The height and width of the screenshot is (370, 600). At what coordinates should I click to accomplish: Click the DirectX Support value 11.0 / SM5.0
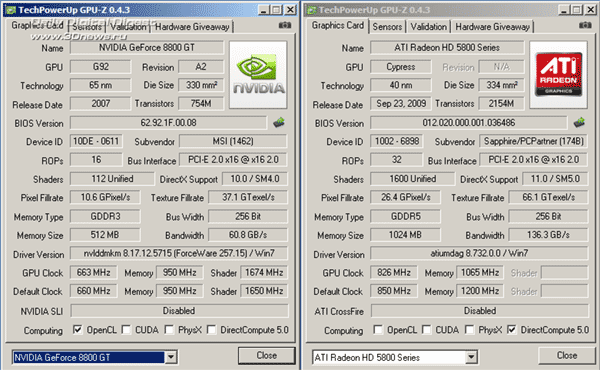tap(555, 179)
